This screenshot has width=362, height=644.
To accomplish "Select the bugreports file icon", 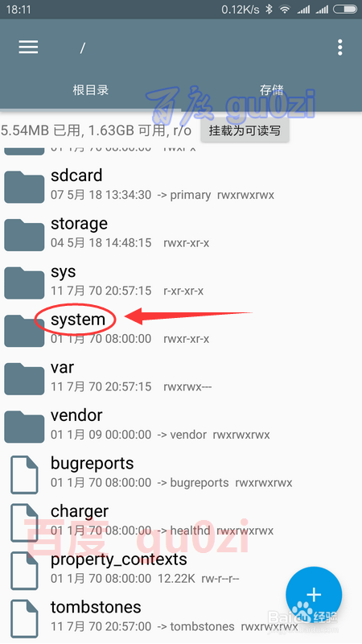I will coord(24,474).
